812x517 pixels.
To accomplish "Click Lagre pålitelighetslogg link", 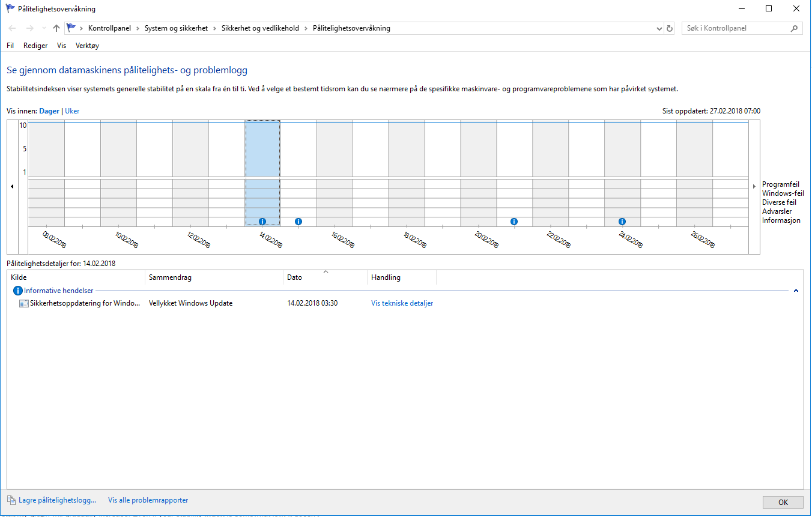I will coord(57,500).
